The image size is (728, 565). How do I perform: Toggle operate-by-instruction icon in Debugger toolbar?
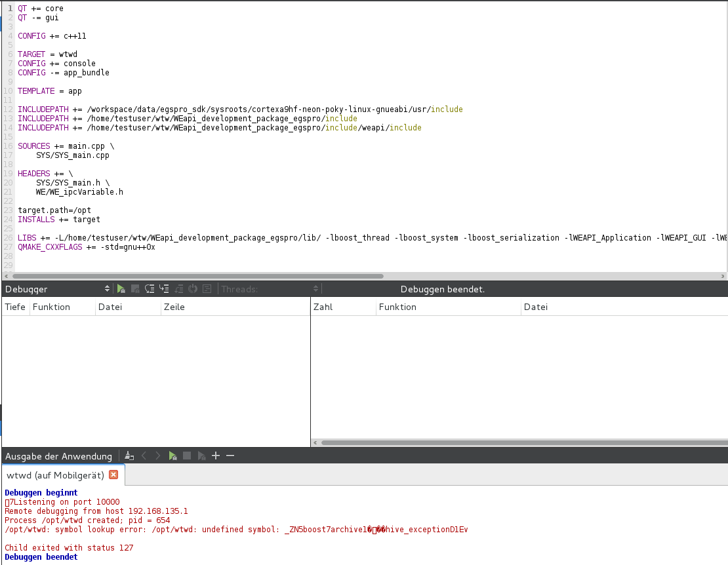pos(207,289)
